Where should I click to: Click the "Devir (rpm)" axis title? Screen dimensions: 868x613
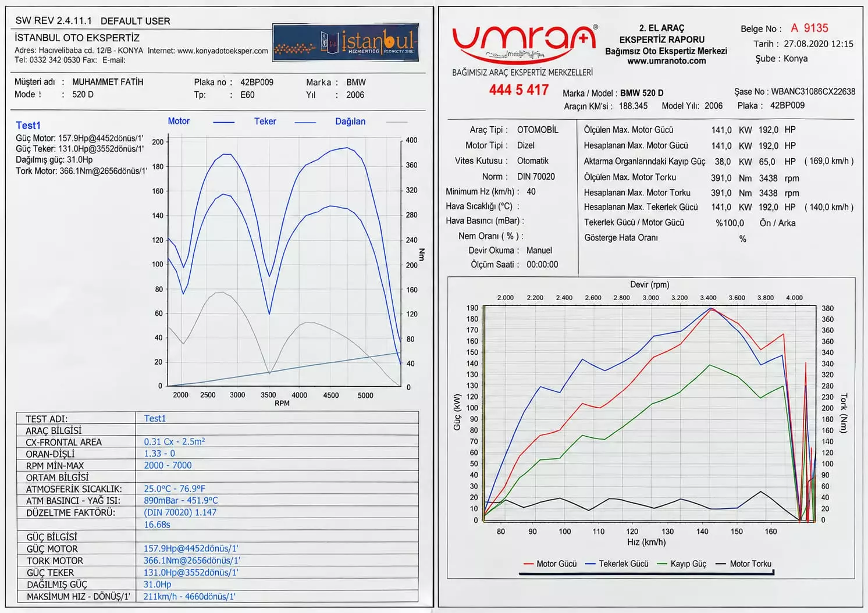tap(650, 285)
